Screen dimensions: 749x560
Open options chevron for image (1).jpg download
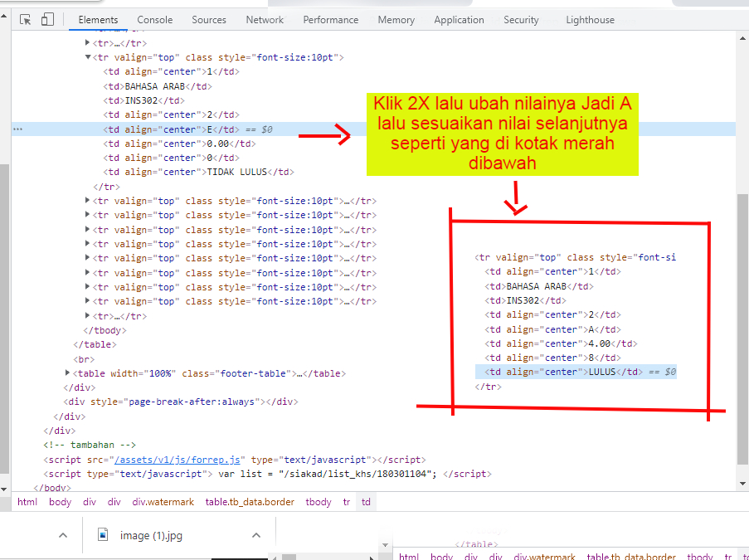[256, 535]
